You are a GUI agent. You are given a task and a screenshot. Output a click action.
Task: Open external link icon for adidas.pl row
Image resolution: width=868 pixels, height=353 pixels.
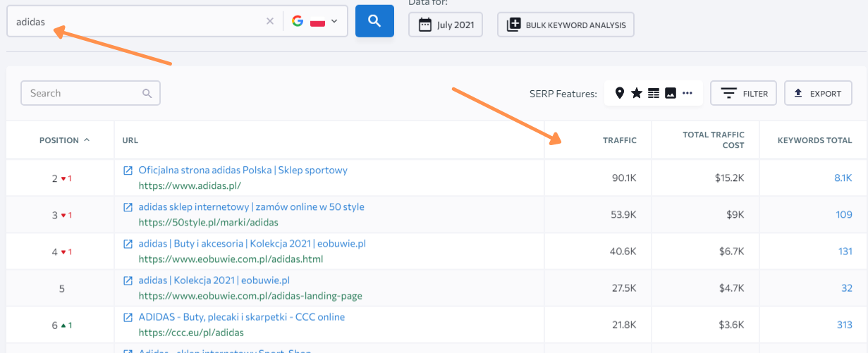click(128, 171)
